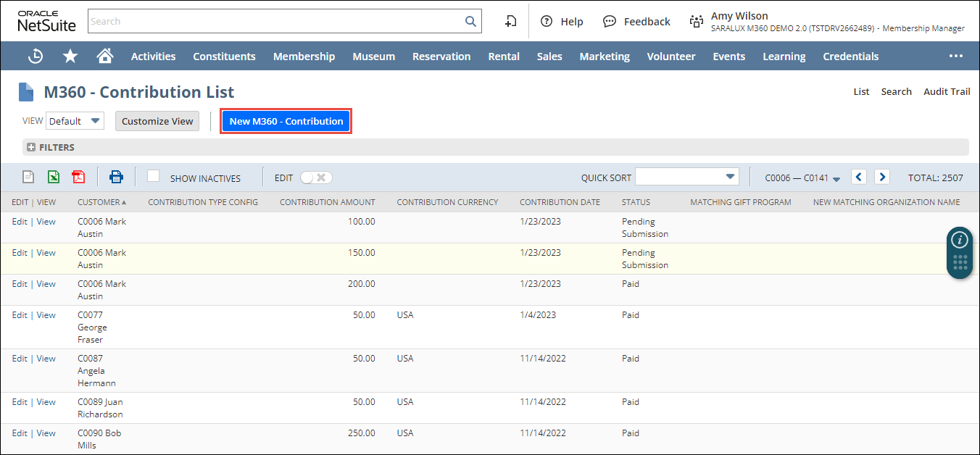
Task: Open the Shortcuts star icon
Action: (70, 56)
